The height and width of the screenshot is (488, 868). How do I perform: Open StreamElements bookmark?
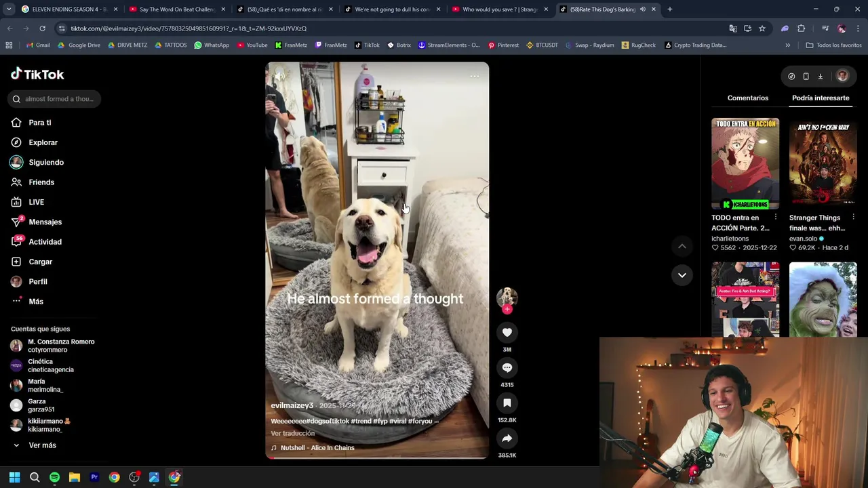449,45
